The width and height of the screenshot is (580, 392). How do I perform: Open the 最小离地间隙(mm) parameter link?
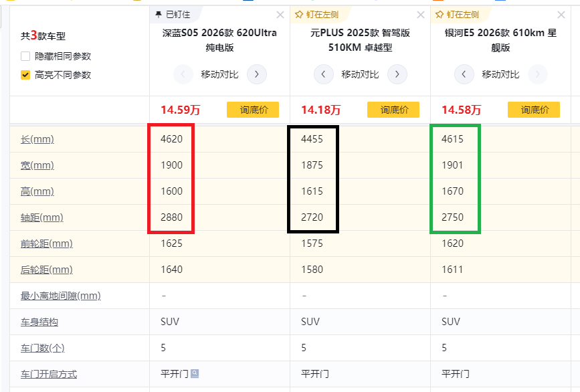click(x=61, y=296)
